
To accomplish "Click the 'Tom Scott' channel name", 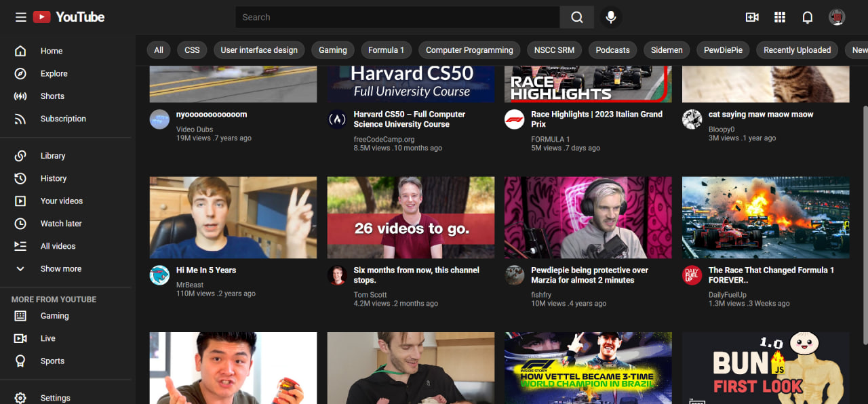I will [x=370, y=295].
